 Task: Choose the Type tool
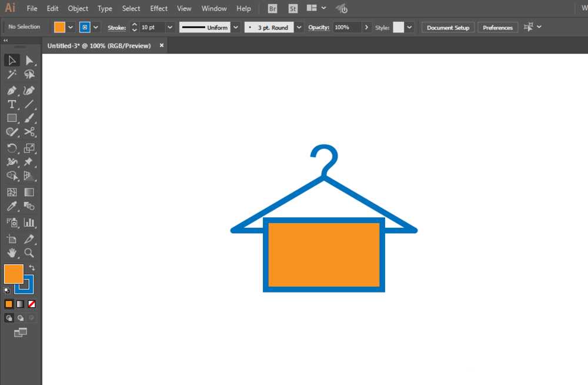click(11, 104)
